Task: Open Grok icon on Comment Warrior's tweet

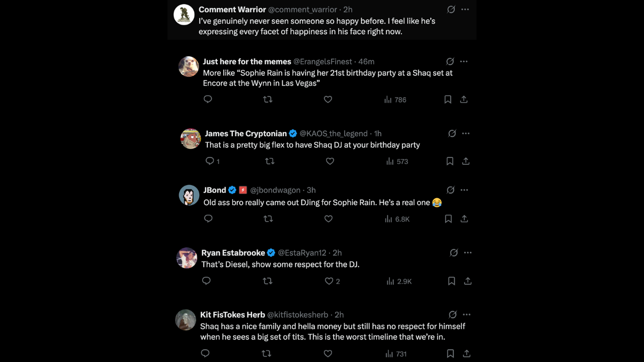Action: [x=451, y=10]
